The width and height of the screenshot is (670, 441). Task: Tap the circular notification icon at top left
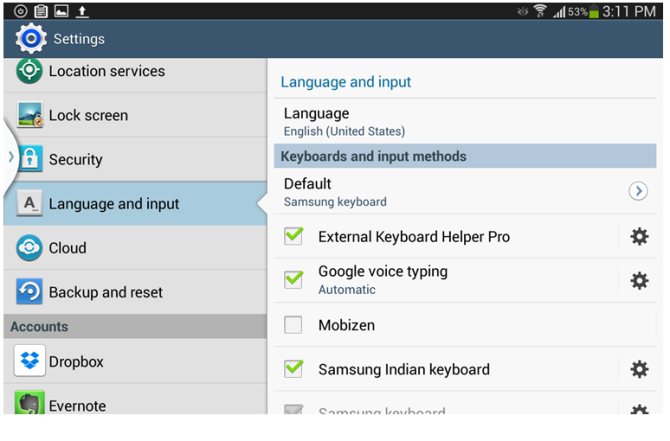pos(21,11)
